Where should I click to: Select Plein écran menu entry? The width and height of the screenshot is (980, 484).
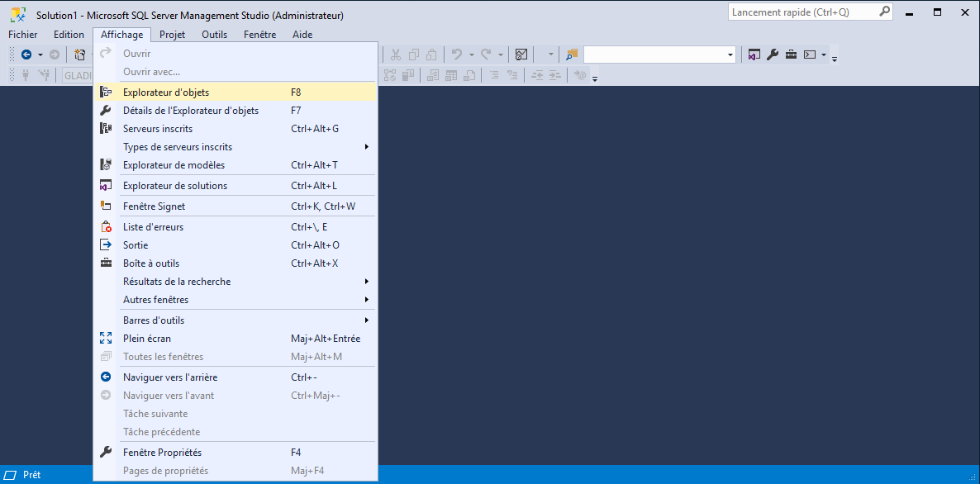pyautogui.click(x=235, y=338)
